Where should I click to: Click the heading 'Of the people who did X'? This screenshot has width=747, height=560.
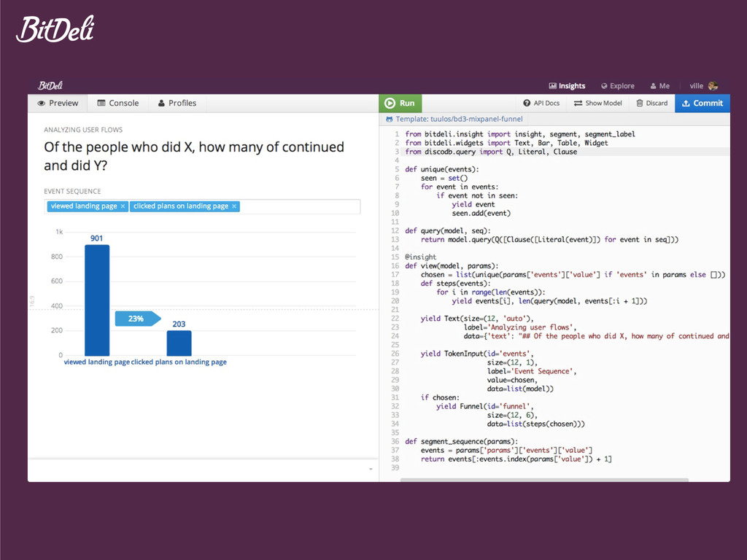[194, 156]
